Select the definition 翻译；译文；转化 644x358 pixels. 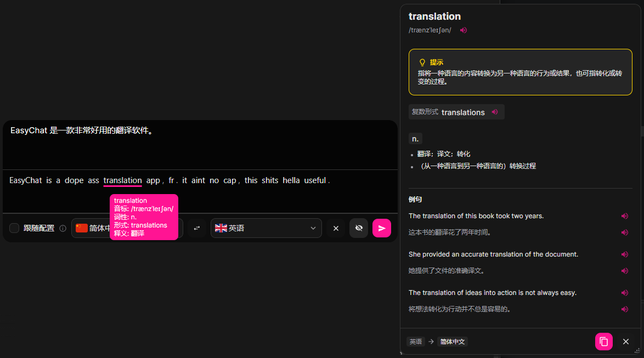(444, 154)
